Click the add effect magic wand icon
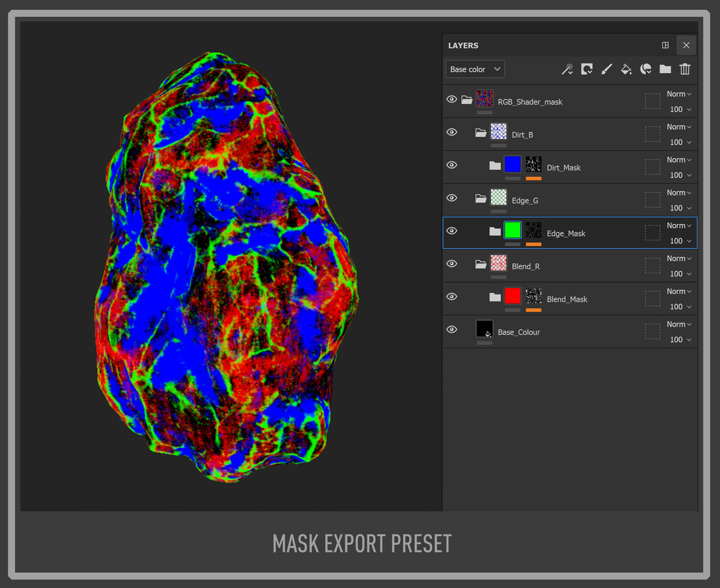The image size is (720, 588). tap(567, 69)
